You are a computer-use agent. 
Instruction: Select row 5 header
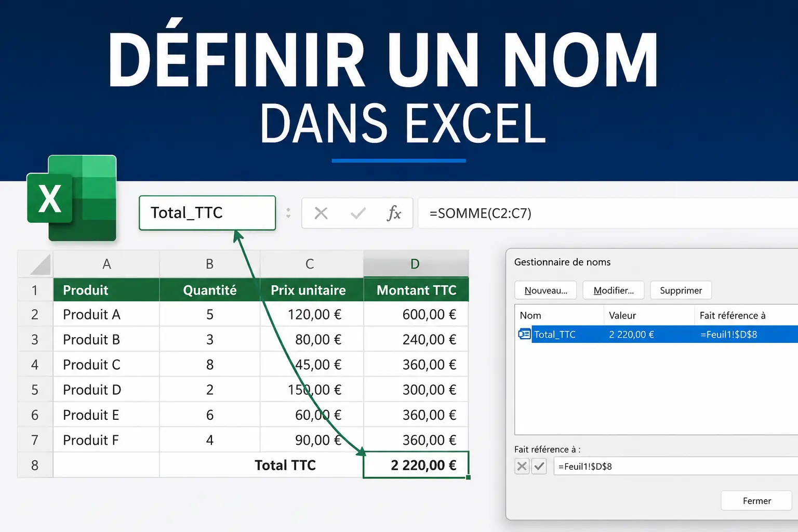pos(35,390)
